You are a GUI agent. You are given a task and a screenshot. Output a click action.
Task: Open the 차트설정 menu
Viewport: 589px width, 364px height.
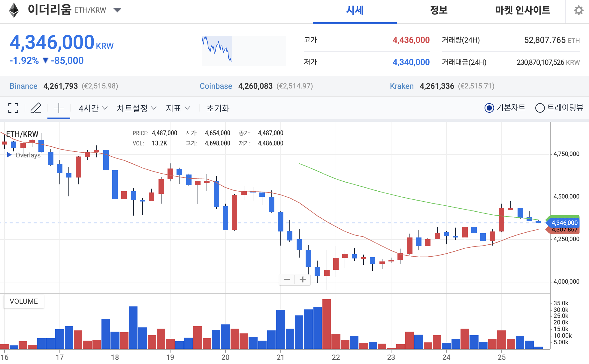(x=136, y=108)
